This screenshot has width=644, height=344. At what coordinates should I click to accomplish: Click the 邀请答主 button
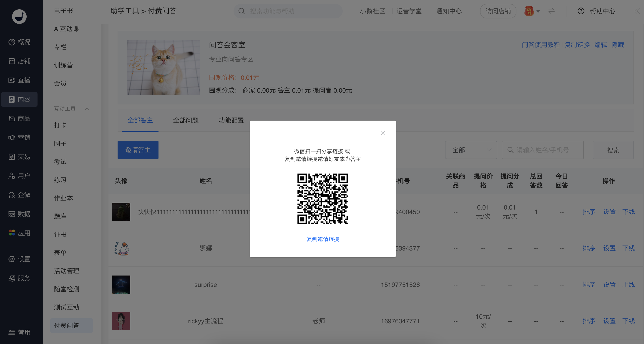(138, 150)
